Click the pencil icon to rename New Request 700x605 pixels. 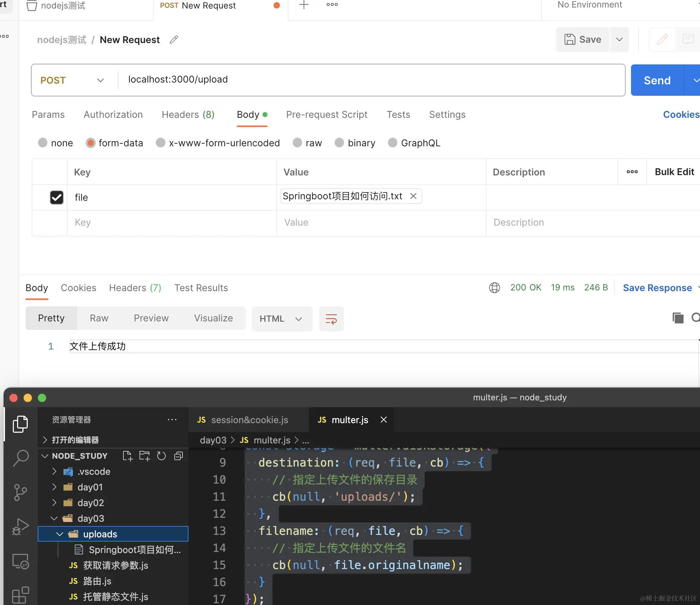[x=174, y=40]
